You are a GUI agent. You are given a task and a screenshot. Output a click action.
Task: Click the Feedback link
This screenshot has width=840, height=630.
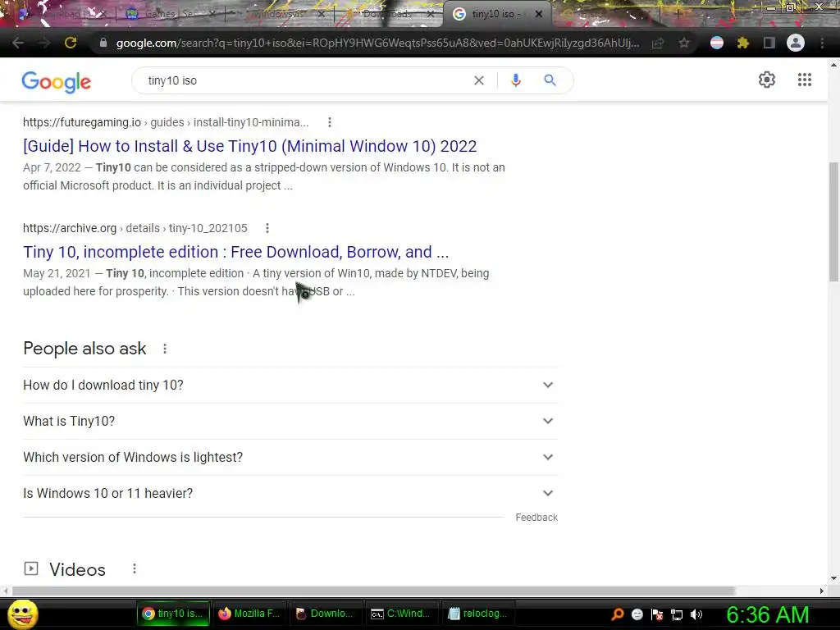tap(536, 518)
